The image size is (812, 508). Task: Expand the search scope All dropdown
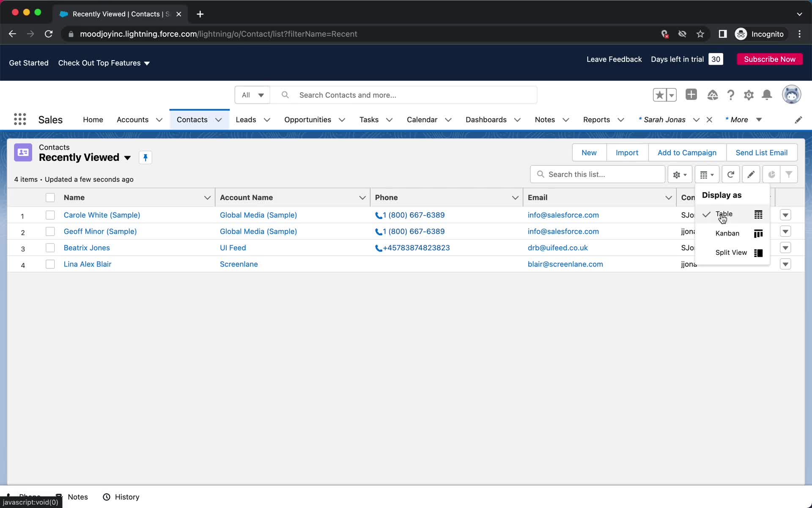252,95
